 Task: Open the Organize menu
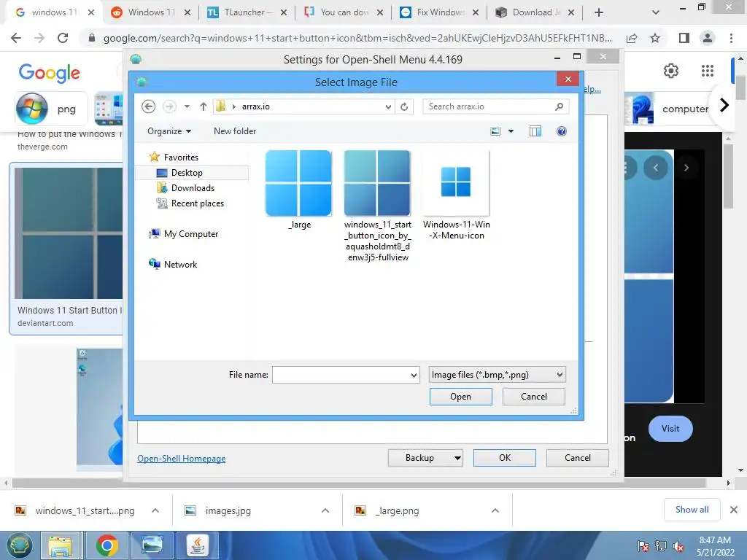pyautogui.click(x=169, y=131)
